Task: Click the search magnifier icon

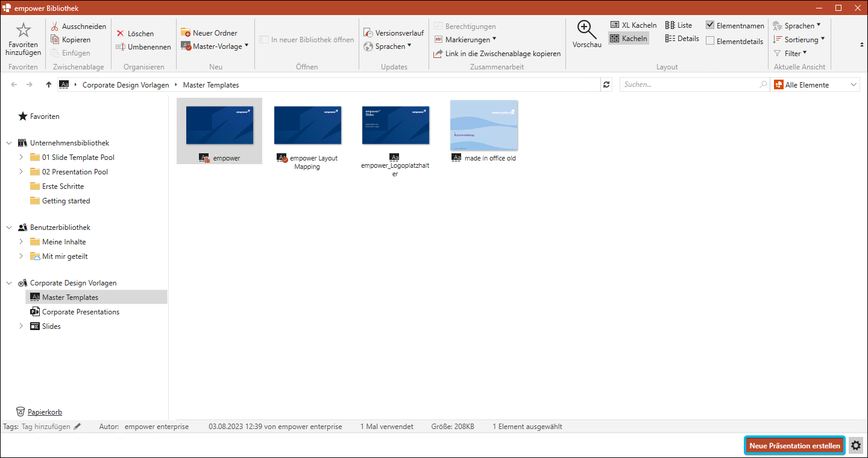Action: click(764, 85)
